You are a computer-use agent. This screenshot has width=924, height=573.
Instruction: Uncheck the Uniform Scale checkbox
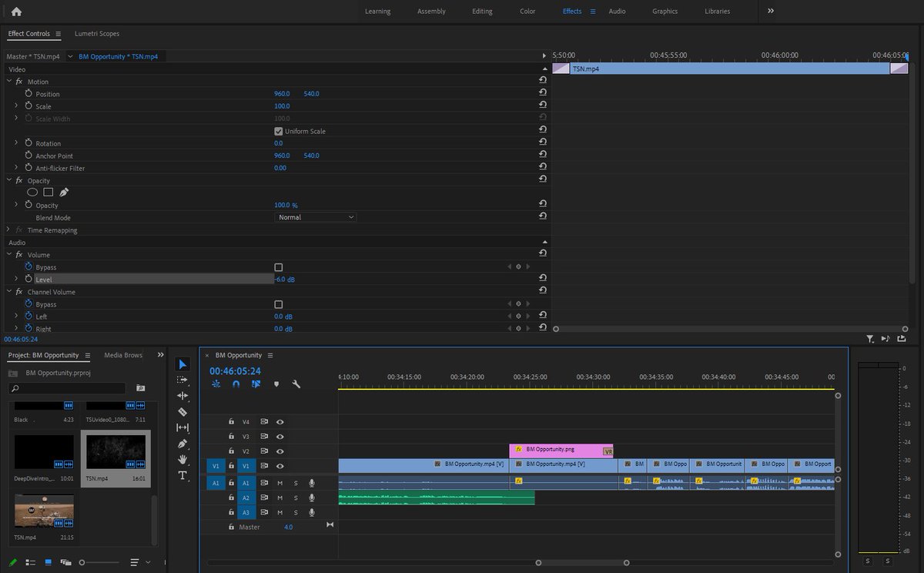279,131
